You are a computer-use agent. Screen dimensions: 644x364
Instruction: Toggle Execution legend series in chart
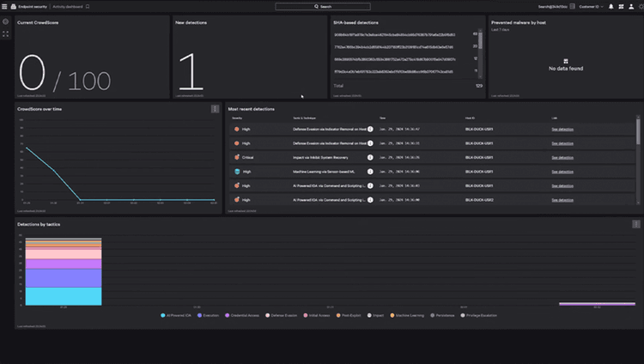pyautogui.click(x=208, y=316)
